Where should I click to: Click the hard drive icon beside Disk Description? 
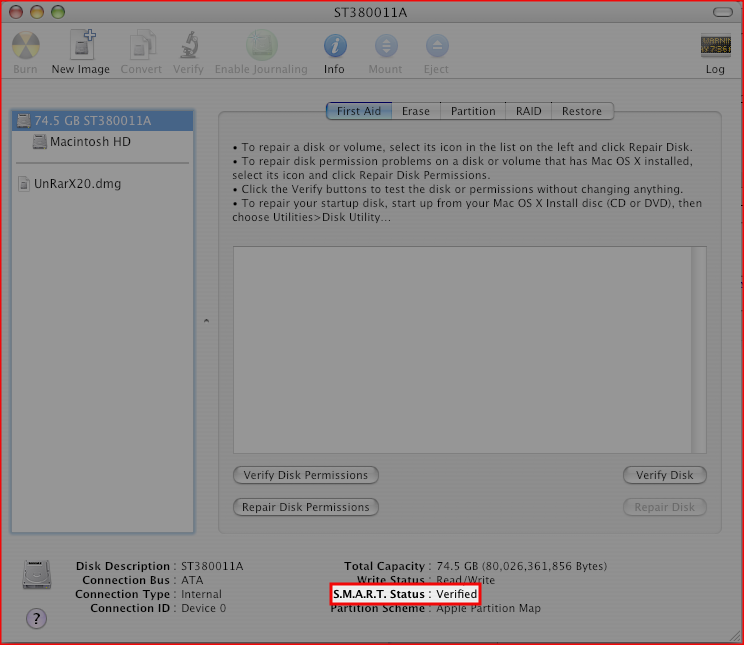(37, 574)
